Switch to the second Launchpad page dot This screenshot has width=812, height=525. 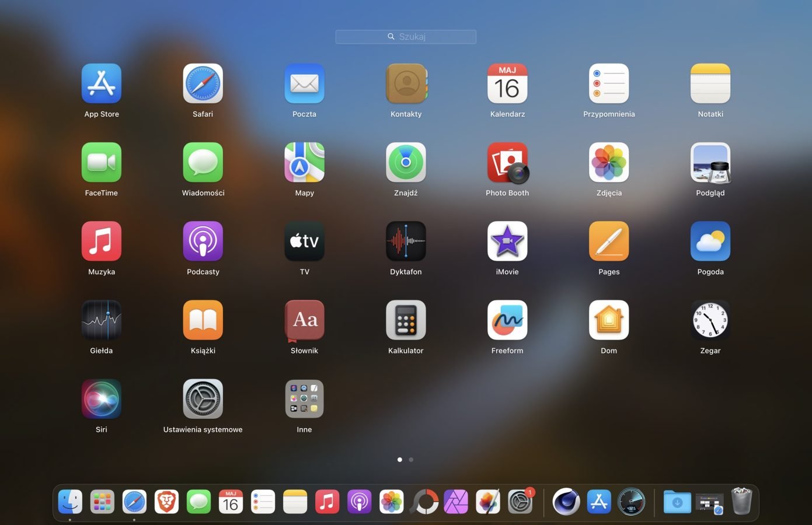(x=411, y=460)
